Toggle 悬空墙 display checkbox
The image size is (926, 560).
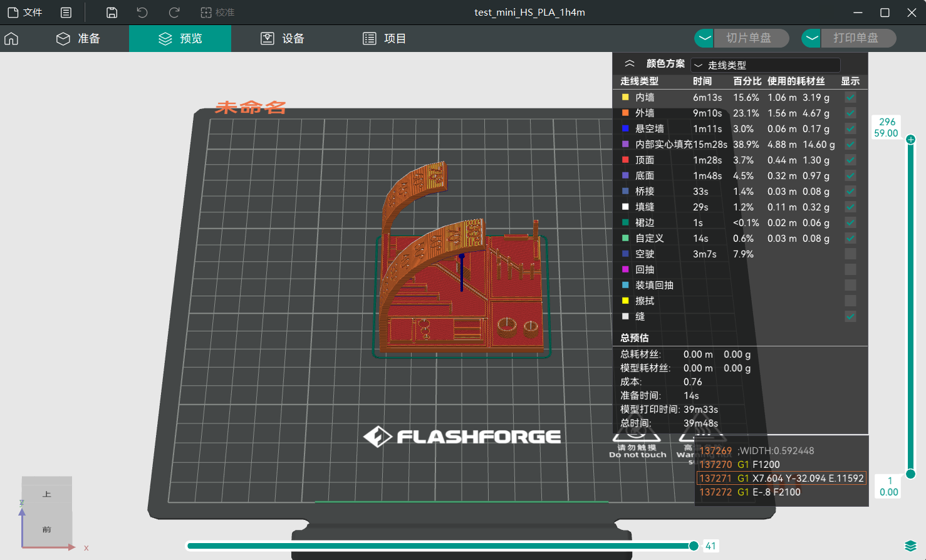(850, 128)
